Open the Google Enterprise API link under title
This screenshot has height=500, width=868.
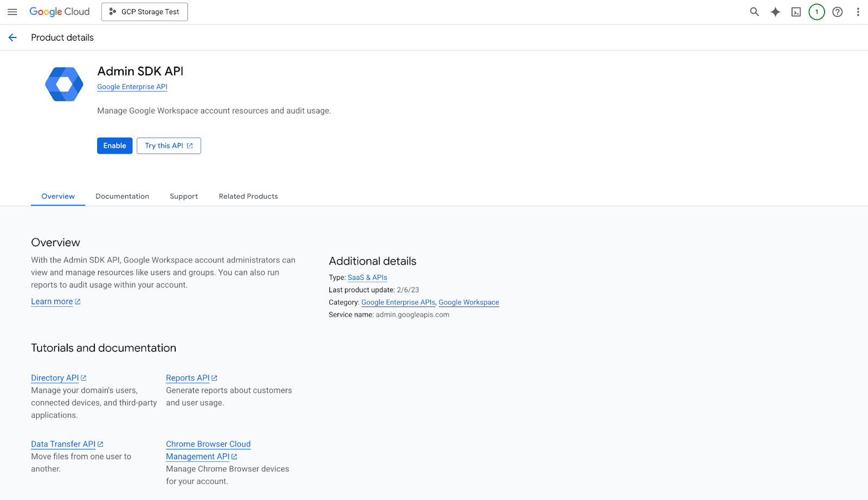point(132,87)
